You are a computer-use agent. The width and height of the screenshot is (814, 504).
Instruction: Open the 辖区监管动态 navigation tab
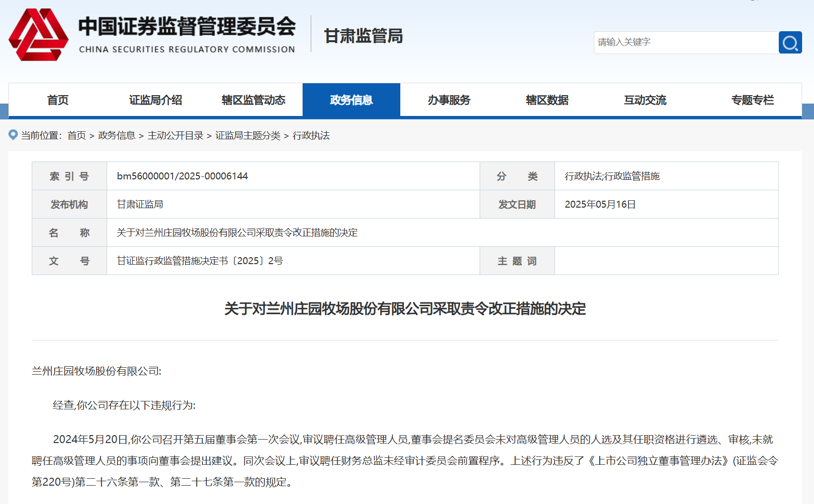pos(253,100)
